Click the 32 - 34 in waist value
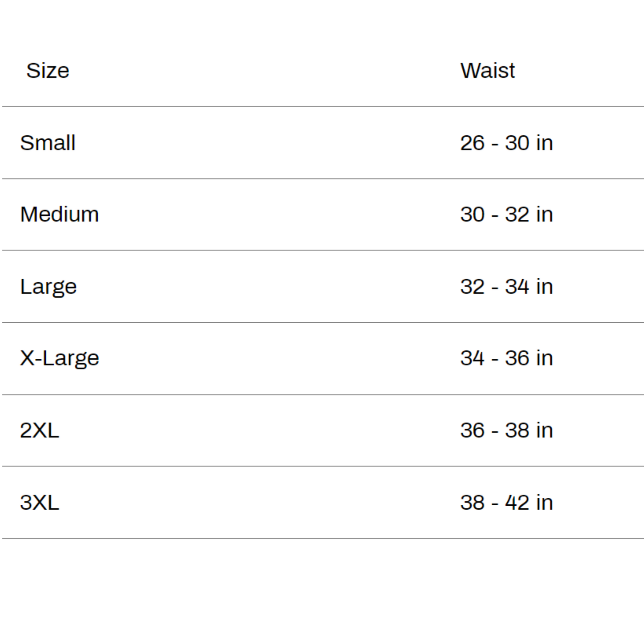 [506, 287]
